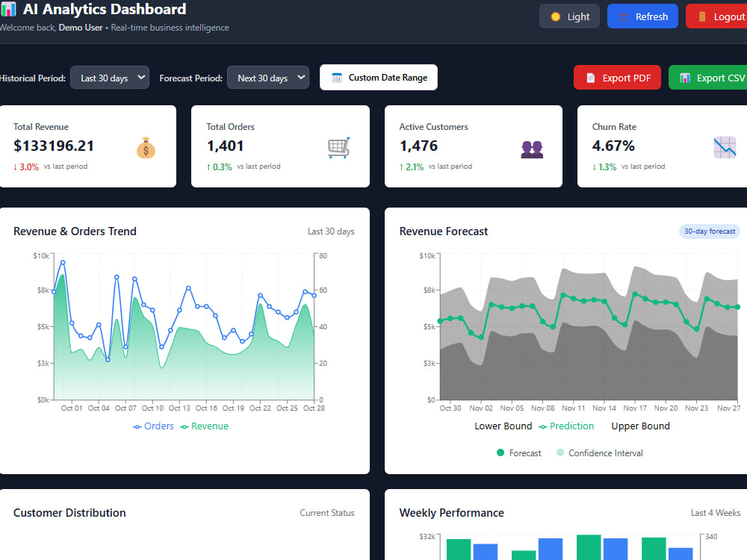Toggle the Orders legend series
The height and width of the screenshot is (560, 747).
point(153,426)
